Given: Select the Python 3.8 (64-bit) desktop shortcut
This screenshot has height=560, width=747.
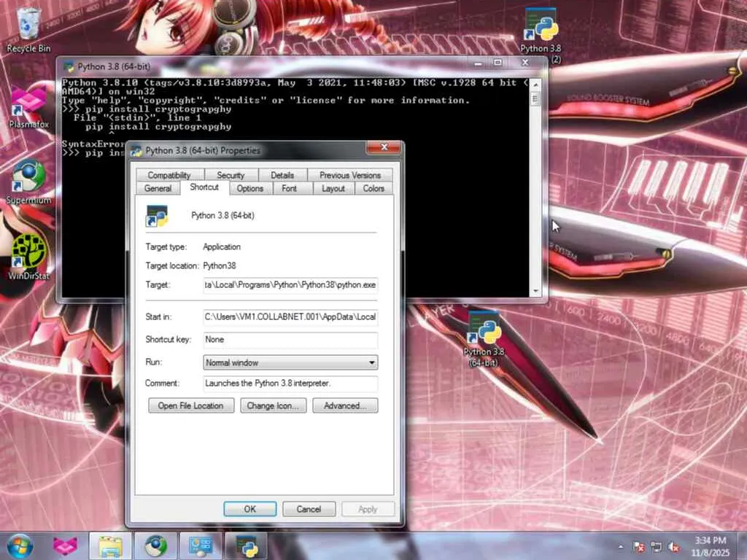Looking at the screenshot, I should point(484,339).
